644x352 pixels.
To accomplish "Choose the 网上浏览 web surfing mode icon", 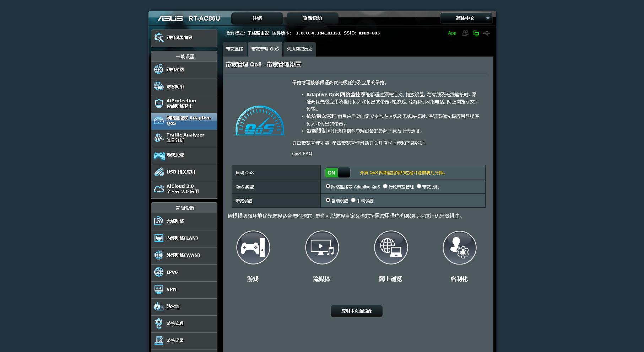I will point(390,247).
